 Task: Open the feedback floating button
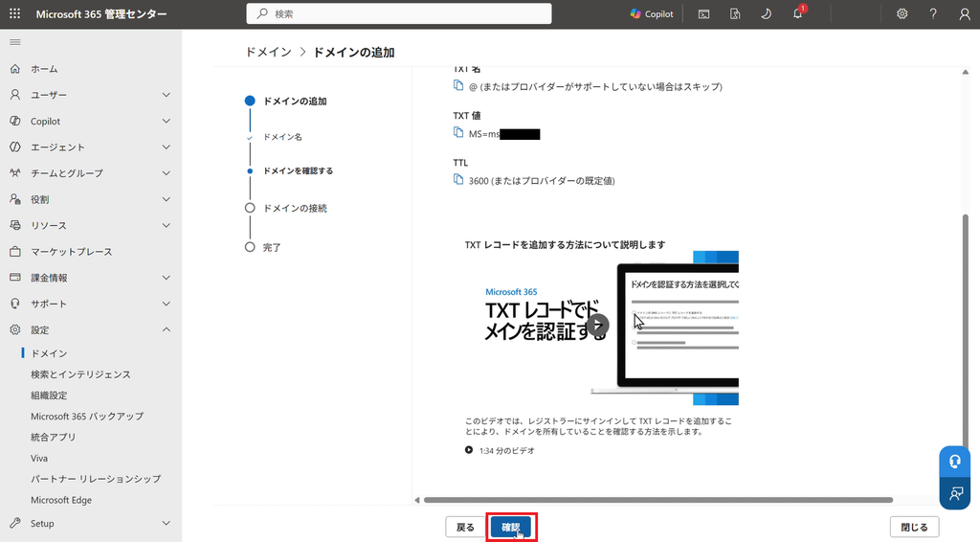[954, 494]
